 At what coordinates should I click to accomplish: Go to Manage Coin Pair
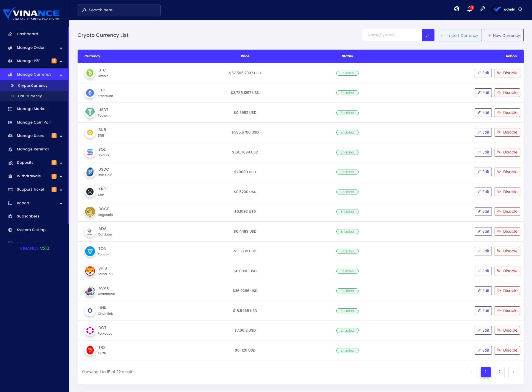[x=34, y=122]
